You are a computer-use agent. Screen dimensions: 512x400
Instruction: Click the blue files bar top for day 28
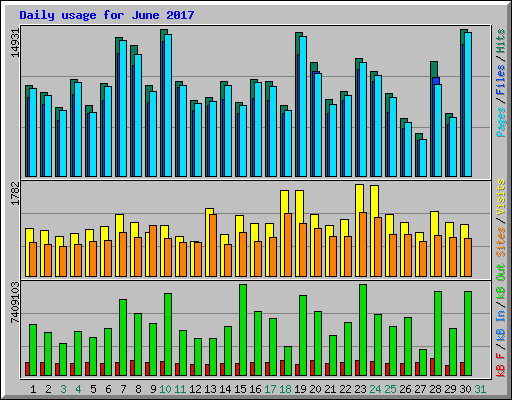pyautogui.click(x=436, y=81)
